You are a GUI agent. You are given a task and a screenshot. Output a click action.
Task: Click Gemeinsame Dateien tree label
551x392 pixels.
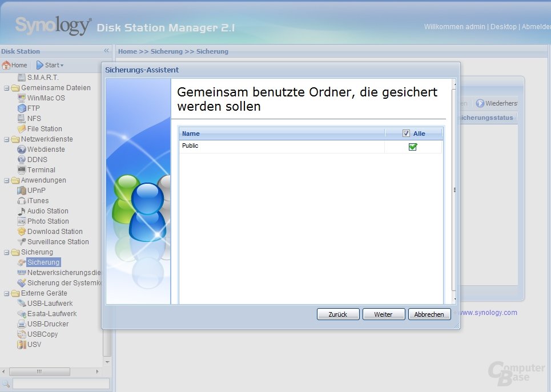pos(56,88)
